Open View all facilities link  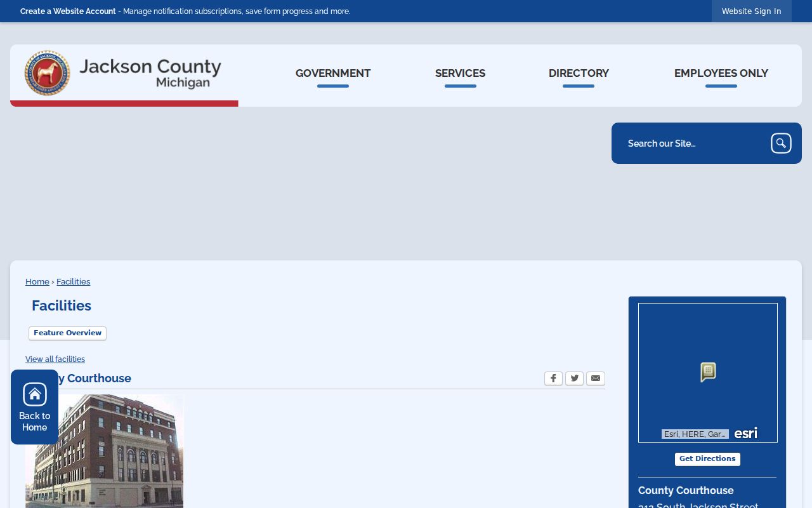pyautogui.click(x=55, y=359)
